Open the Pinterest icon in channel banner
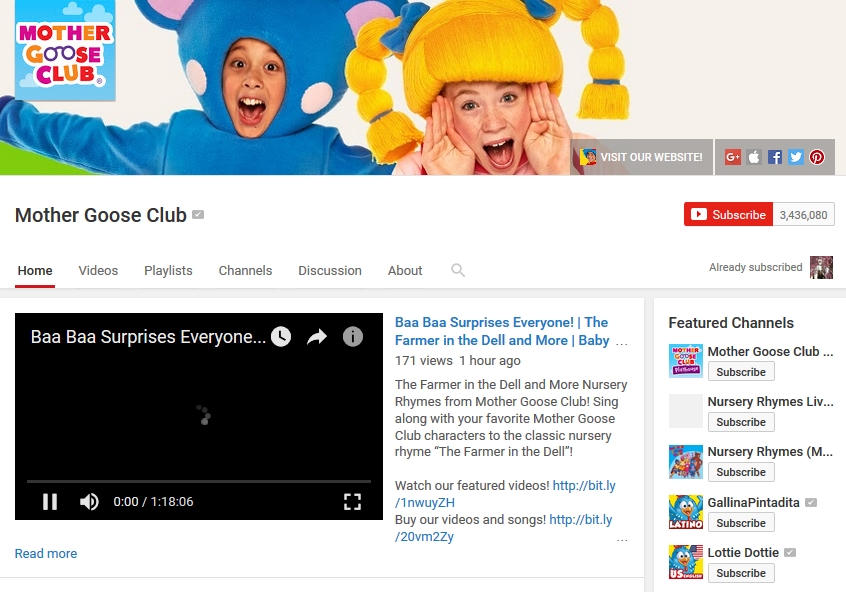Screen dimensions: 846x592 pos(817,157)
